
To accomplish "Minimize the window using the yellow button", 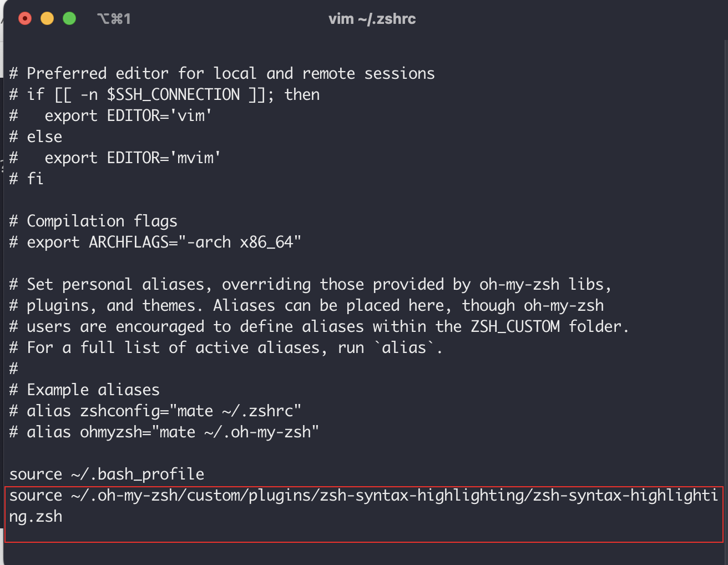I will [47, 19].
